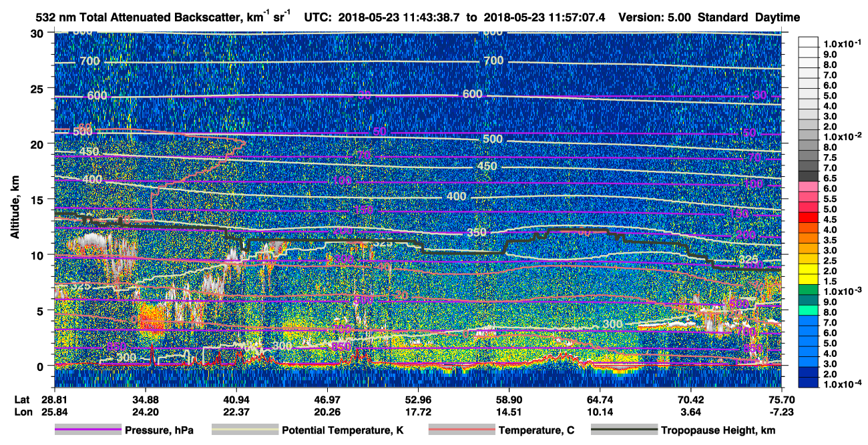Click the 'Lat' row label
The width and height of the screenshot is (868, 445).
(22, 399)
